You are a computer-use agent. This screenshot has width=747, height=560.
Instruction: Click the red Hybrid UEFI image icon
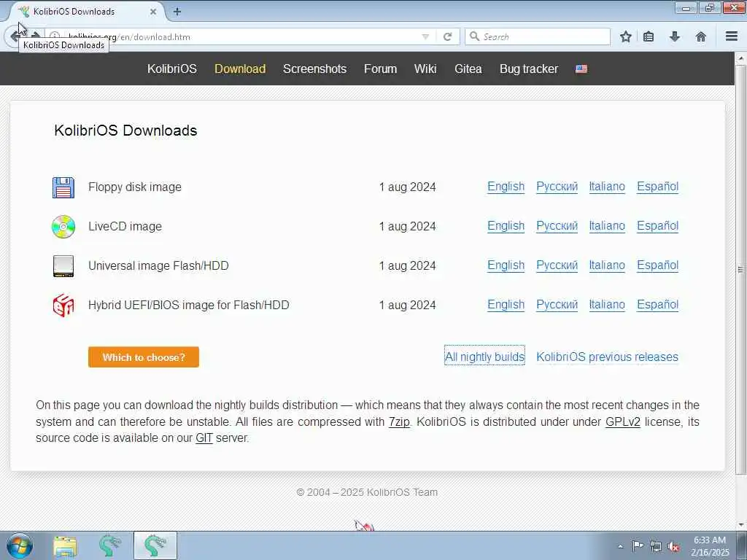[63, 306]
